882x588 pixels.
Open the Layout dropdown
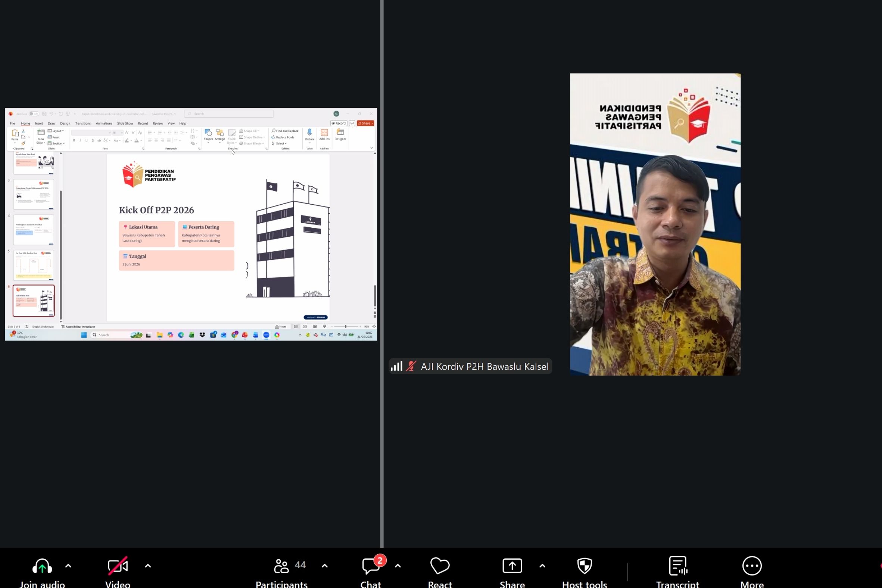[x=56, y=131]
